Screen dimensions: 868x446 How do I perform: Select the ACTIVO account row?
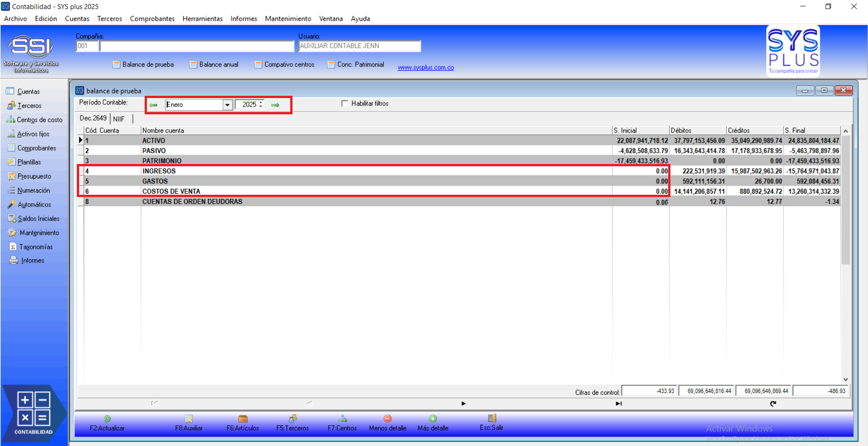click(x=459, y=141)
